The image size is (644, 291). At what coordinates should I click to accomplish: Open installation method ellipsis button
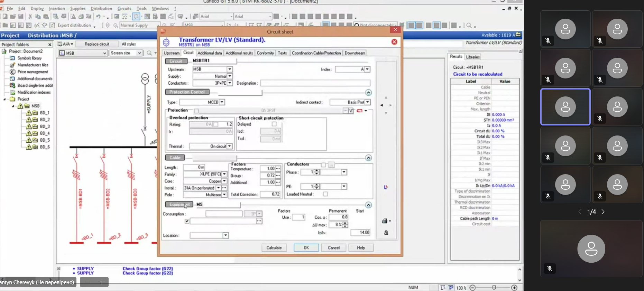click(224, 188)
